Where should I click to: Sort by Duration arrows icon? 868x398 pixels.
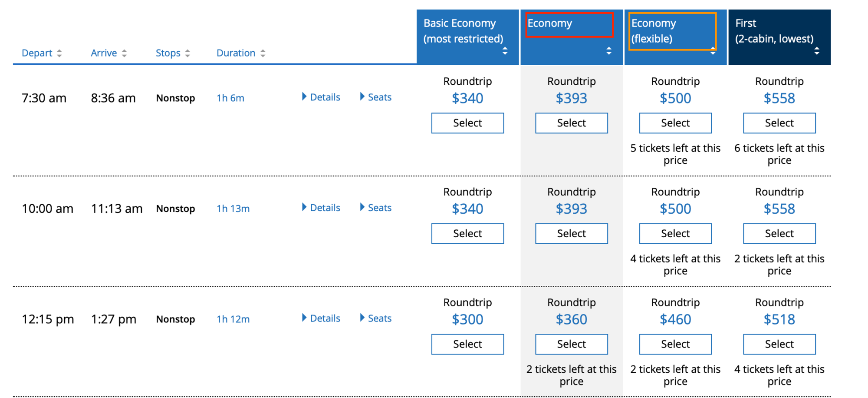[x=263, y=53]
